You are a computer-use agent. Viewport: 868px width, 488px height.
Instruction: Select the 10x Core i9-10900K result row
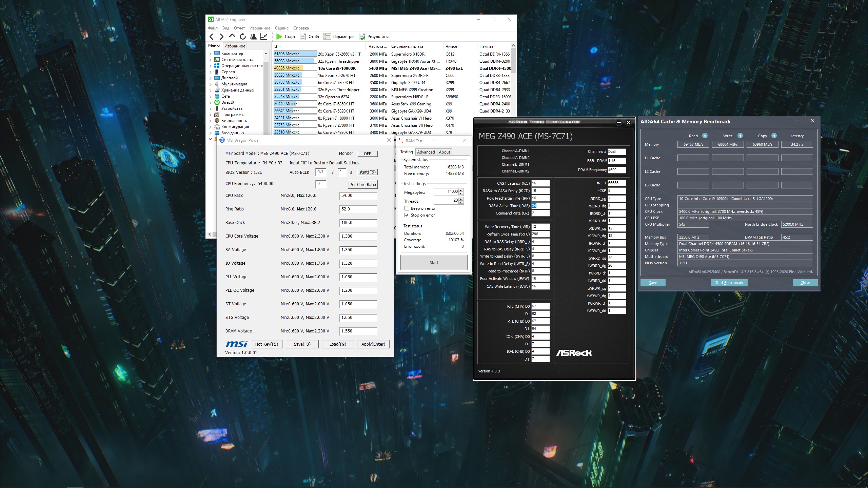click(x=392, y=68)
